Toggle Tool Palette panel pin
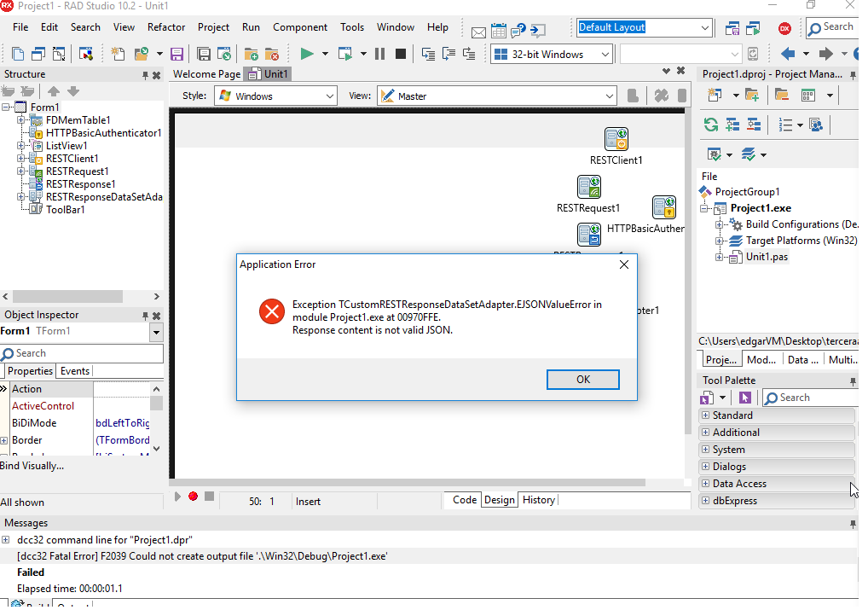The image size is (868, 610). 853,381
